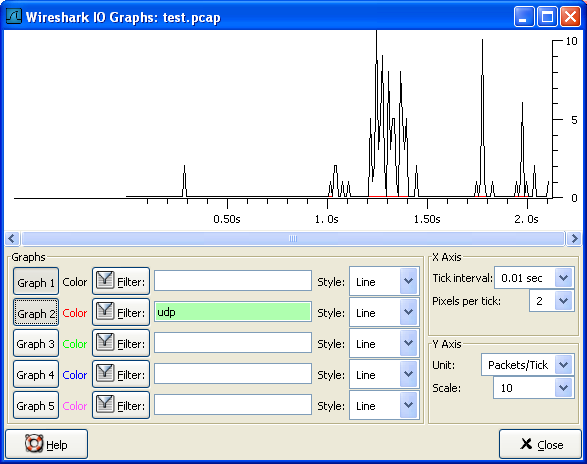Enable the Graph 3 toggle

36,343
